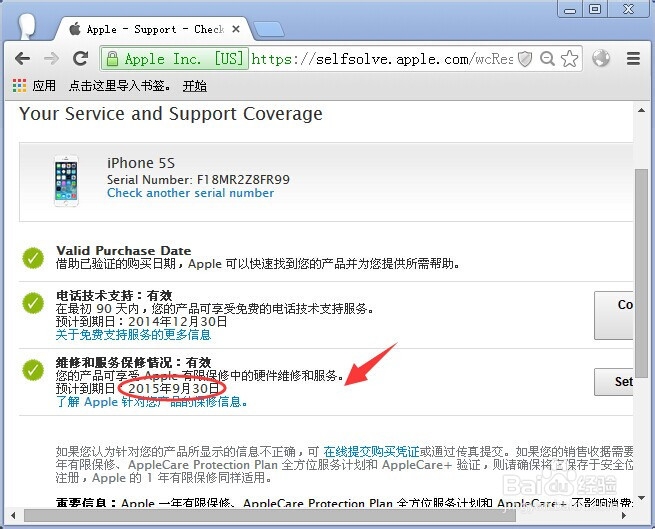
Task: Click the horizontal scrollbar thumb
Action: tap(270, 515)
